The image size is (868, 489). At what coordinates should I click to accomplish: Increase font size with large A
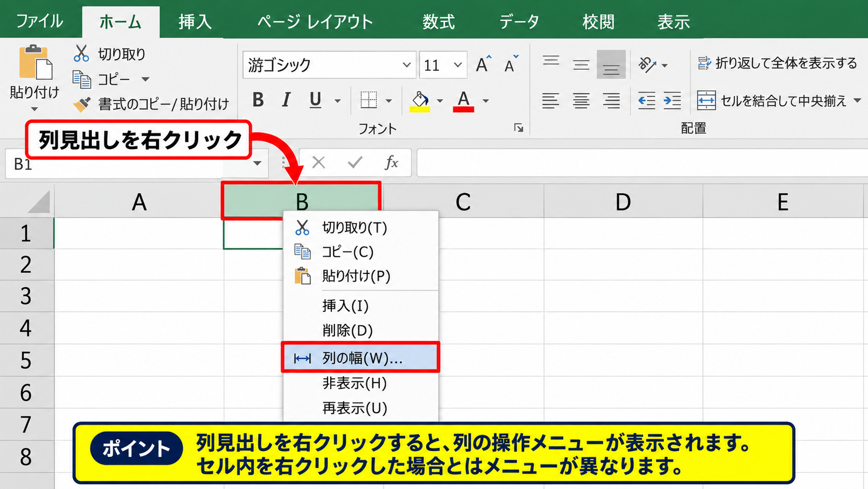[483, 64]
